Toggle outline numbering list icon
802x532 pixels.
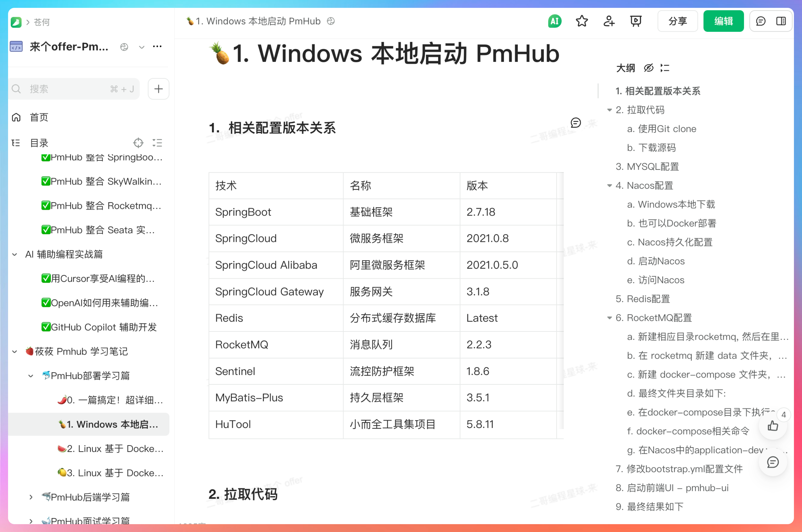665,68
